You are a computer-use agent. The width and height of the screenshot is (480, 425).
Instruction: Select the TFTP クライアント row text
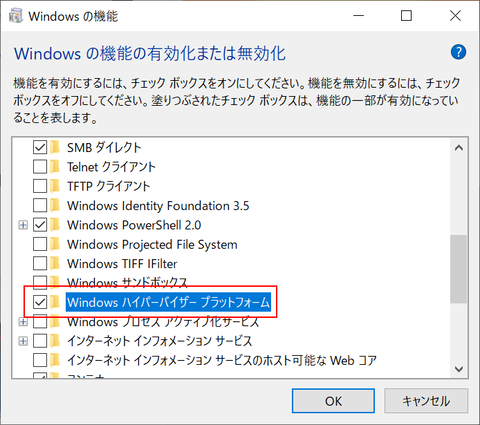point(109,186)
